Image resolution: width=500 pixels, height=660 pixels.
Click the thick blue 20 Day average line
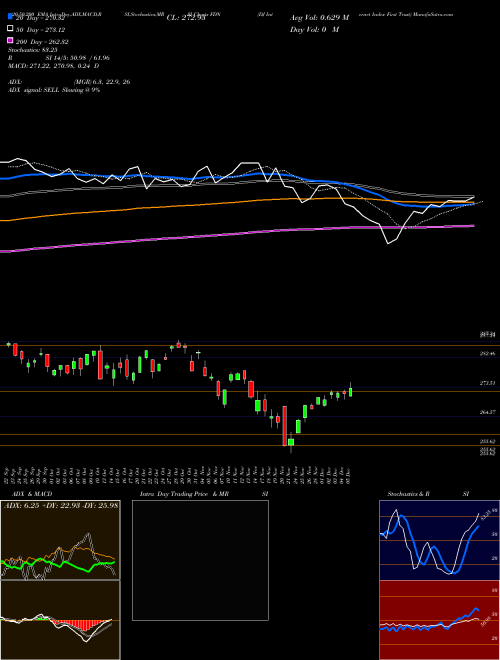(x=236, y=177)
